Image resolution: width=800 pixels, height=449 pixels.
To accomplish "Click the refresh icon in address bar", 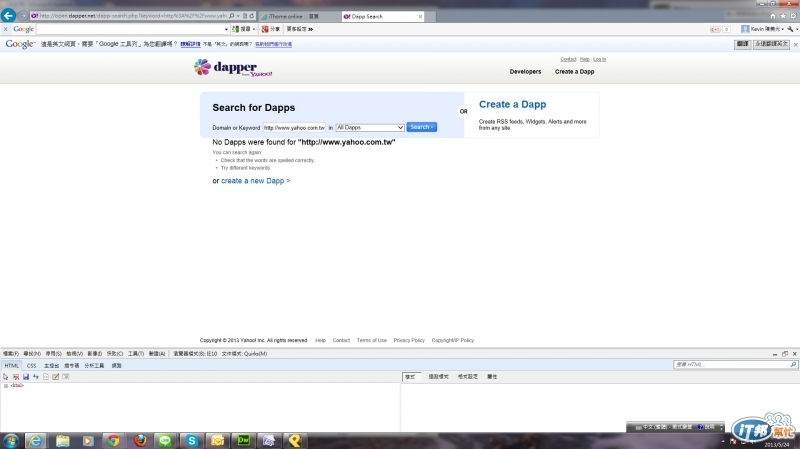I will pos(252,16).
